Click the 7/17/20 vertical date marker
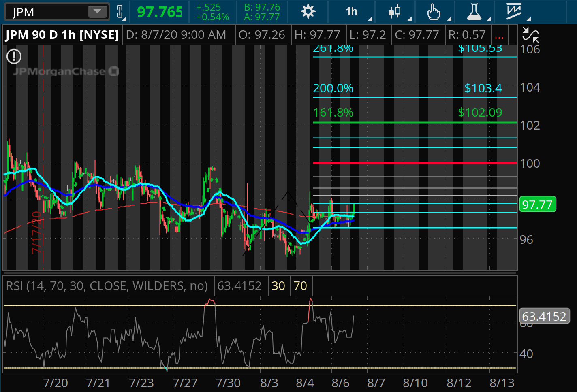The width and height of the screenshot is (577, 392). [x=36, y=232]
